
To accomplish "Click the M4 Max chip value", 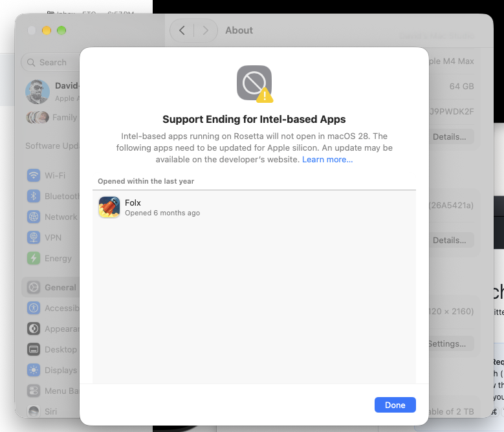I will coord(452,61).
